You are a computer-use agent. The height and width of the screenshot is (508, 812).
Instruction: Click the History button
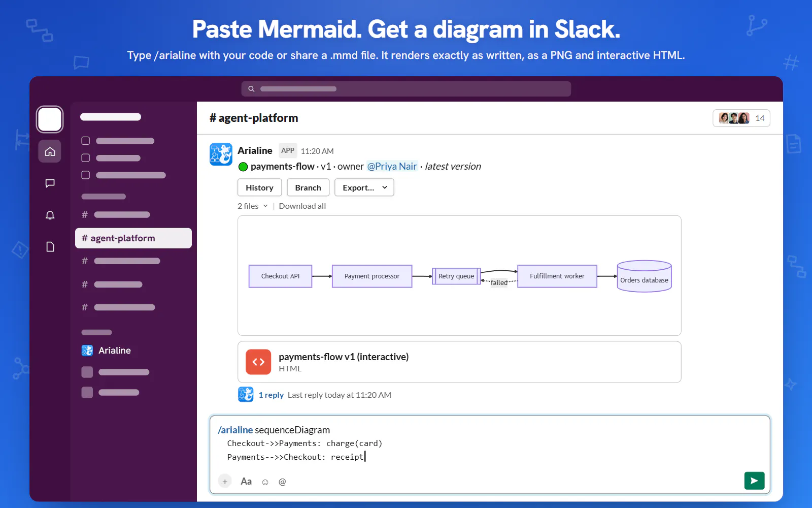click(x=259, y=187)
